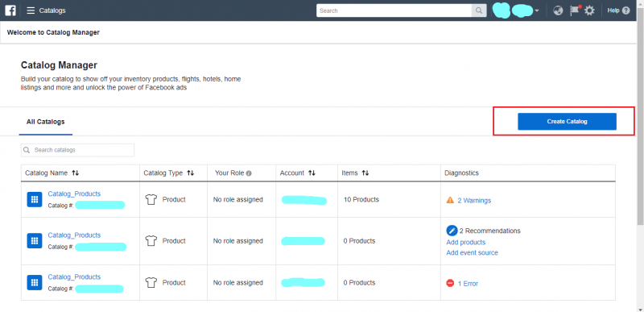Click the catalog grid icon in 2 Recommendations row
The image size is (644, 312).
(35, 241)
